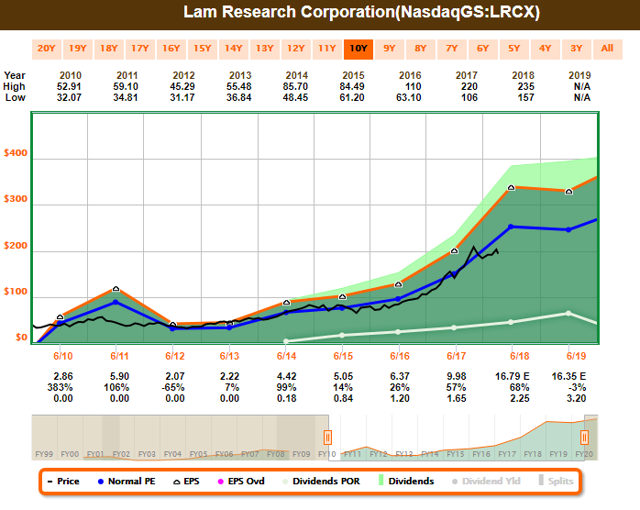Click left range slider handle near FY10
This screenshot has height=510, width=640.
click(327, 437)
